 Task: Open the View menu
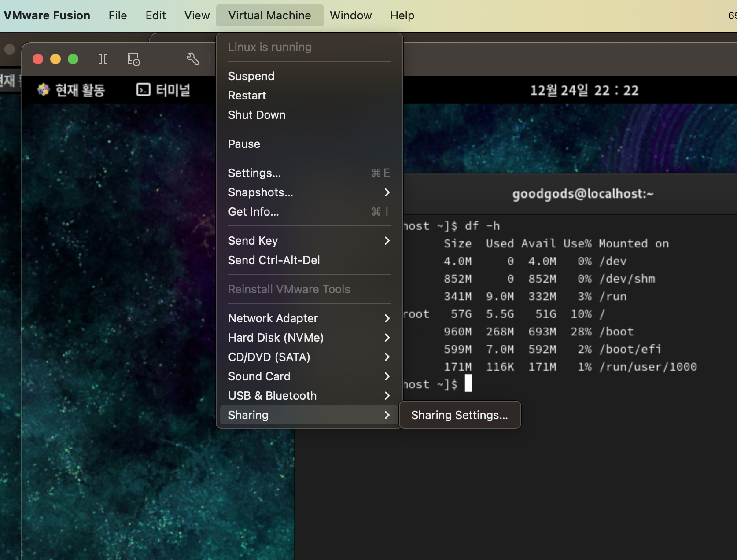point(197,15)
